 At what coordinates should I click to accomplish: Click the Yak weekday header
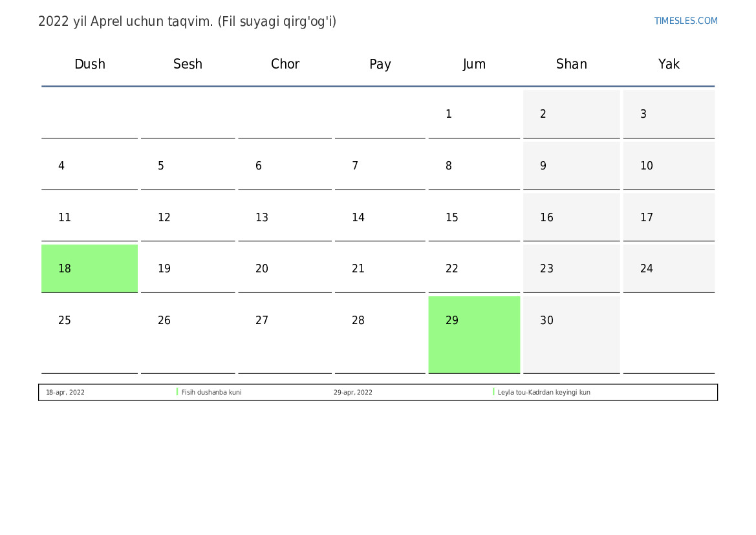(669, 63)
